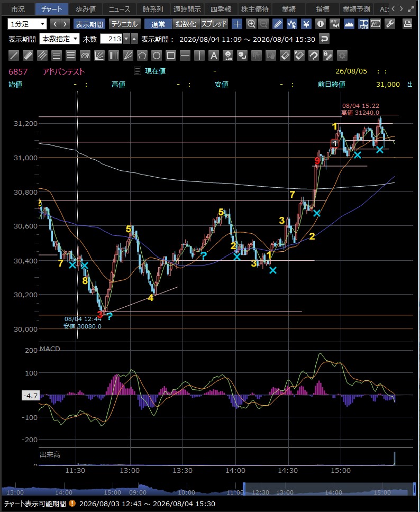
Task: Open the icon stamp tool
Action: pos(228,56)
